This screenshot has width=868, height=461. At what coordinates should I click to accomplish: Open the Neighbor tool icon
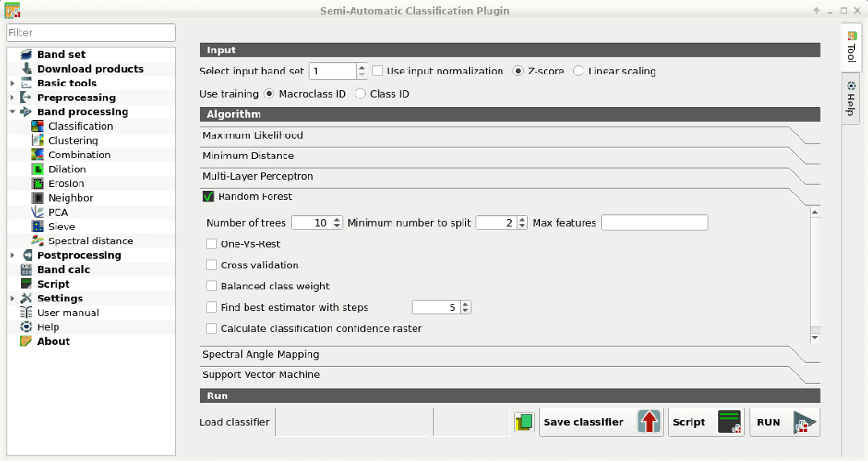37,198
